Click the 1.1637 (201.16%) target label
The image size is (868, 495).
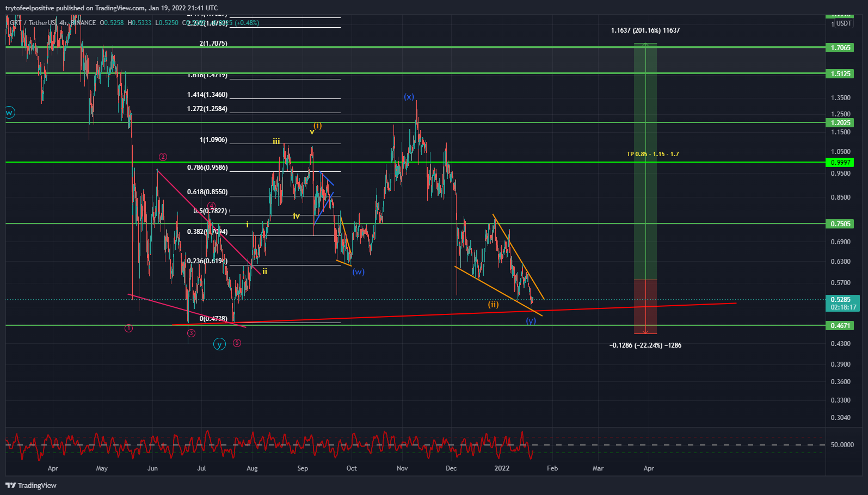[x=645, y=30]
